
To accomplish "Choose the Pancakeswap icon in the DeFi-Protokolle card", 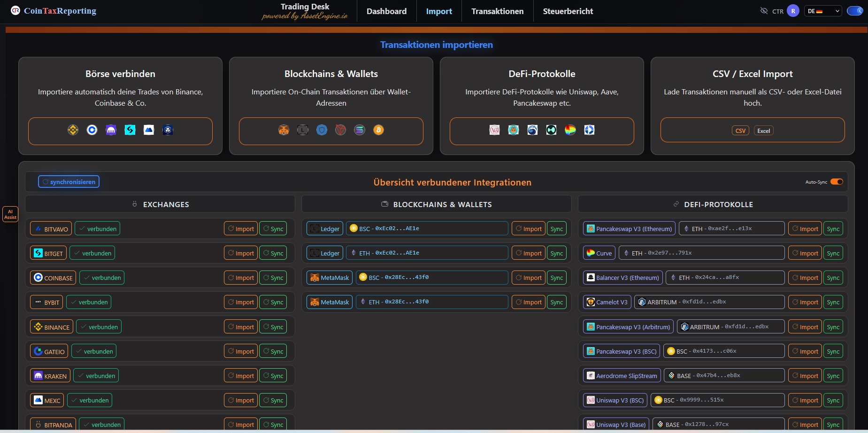I will pyautogui.click(x=514, y=130).
